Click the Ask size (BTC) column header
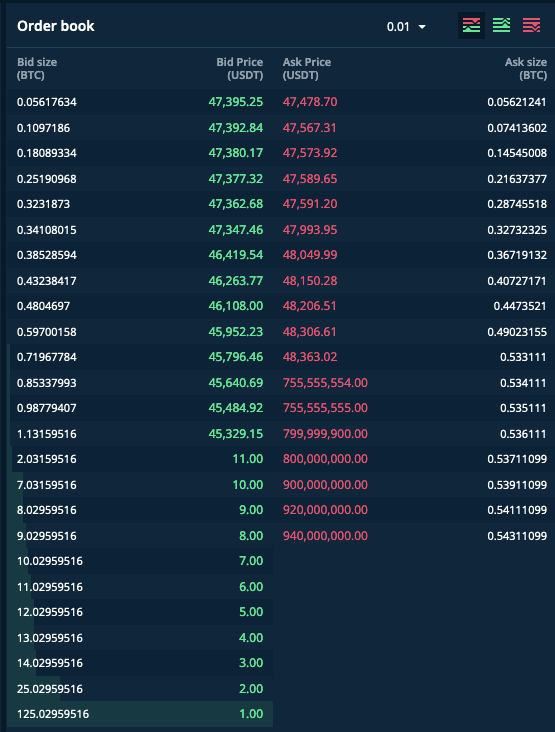Screen dimensions: 555x732 (526, 69)
